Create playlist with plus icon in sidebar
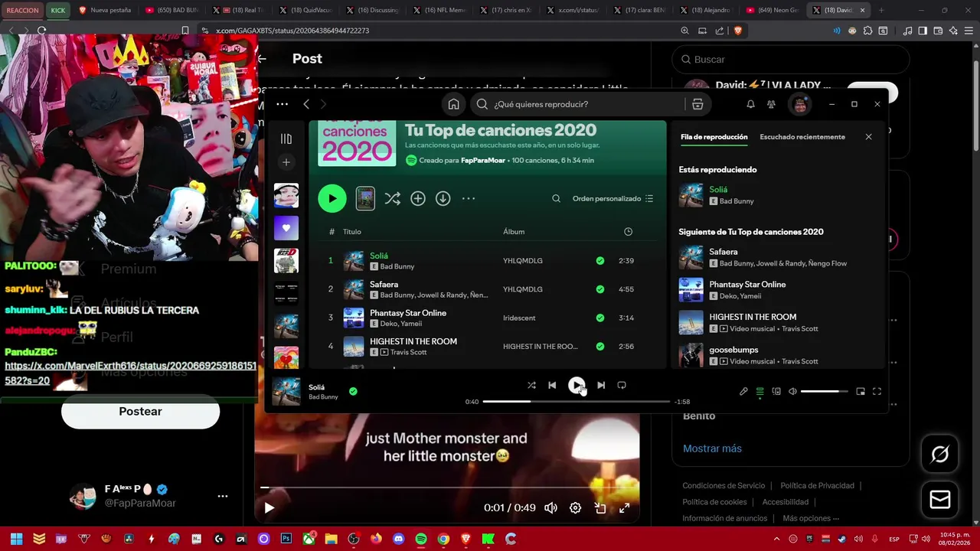Viewport: 980px width, 551px height. coord(286,162)
